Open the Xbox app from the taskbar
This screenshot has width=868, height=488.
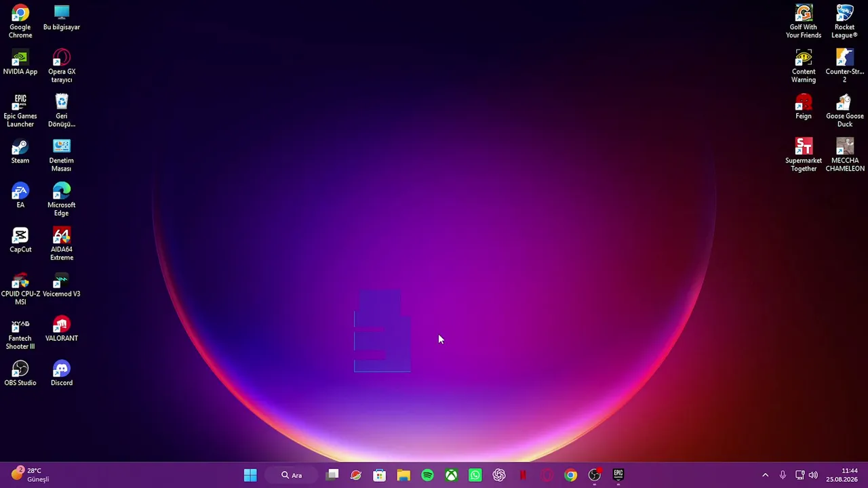(451, 475)
